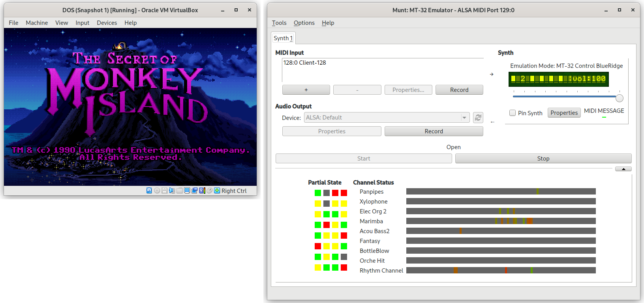Click the Fantasy channel name
The width and height of the screenshot is (644, 303).
[370, 241]
